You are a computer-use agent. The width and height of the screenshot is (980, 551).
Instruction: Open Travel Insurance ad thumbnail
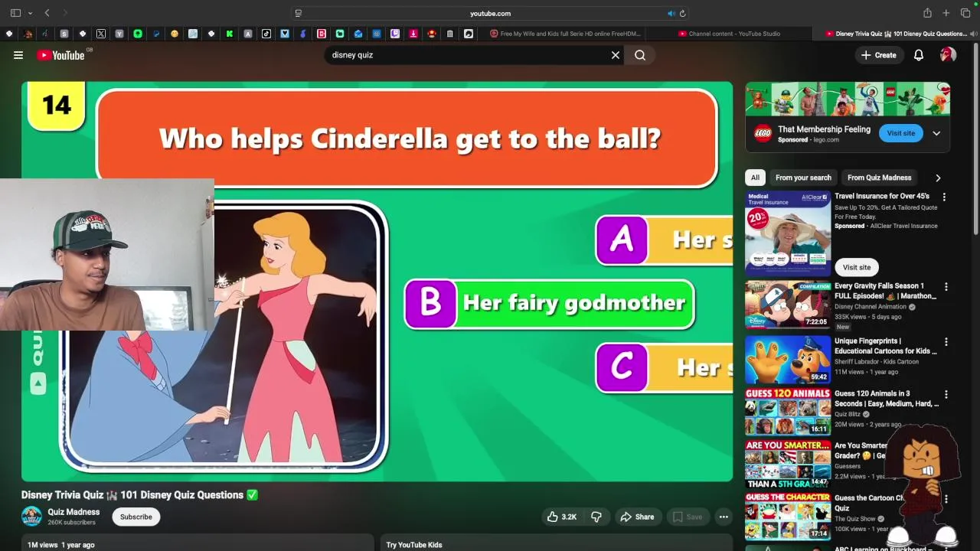click(x=788, y=233)
